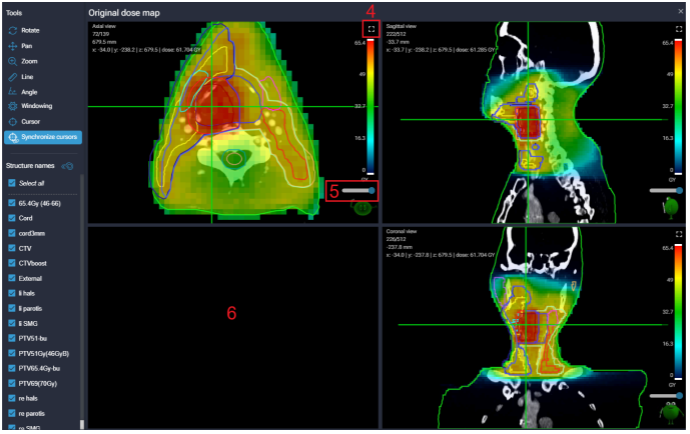Screen dimensions: 690x434
Task: Close the Original dose map window
Action: pyautogui.click(x=681, y=11)
